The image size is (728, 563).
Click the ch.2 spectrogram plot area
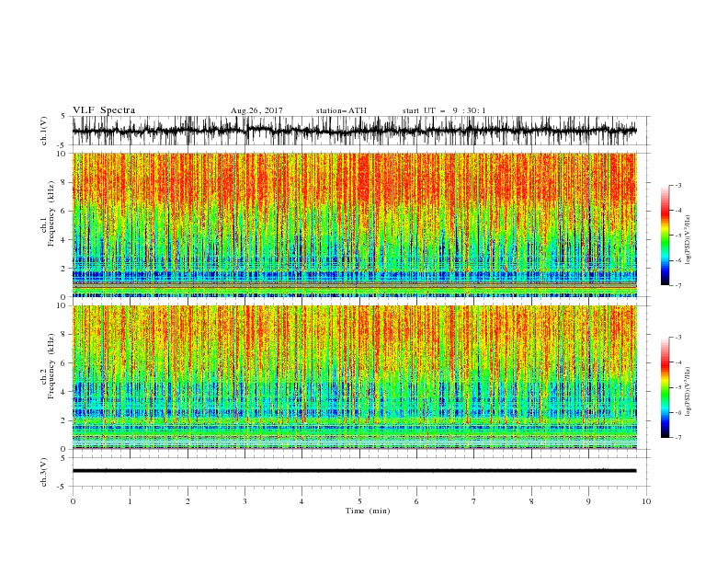pyautogui.click(x=355, y=377)
